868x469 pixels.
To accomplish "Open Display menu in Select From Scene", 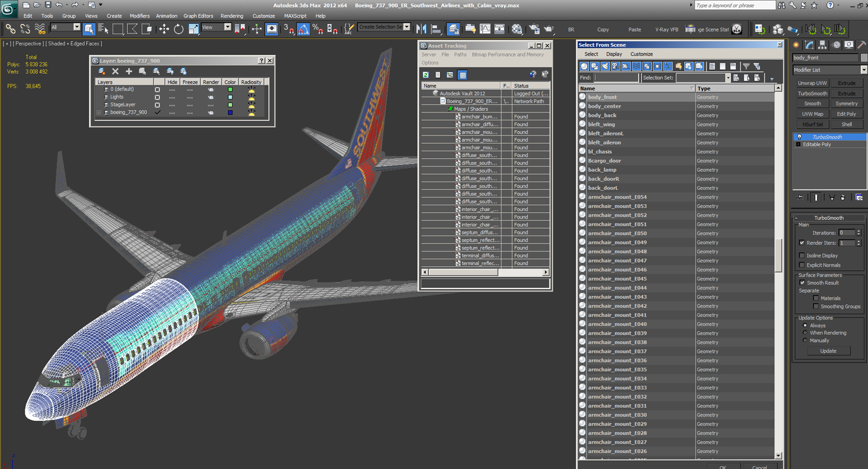I will pyautogui.click(x=614, y=54).
